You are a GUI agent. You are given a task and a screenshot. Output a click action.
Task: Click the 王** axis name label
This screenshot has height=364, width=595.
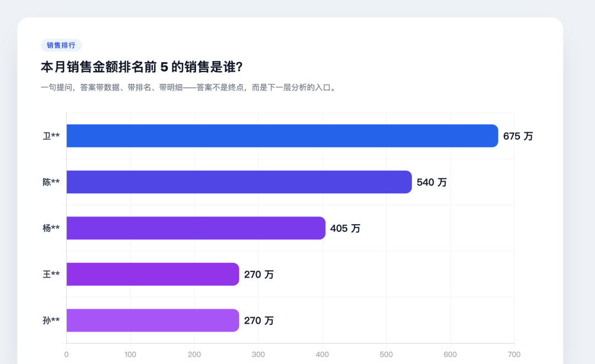[51, 274]
